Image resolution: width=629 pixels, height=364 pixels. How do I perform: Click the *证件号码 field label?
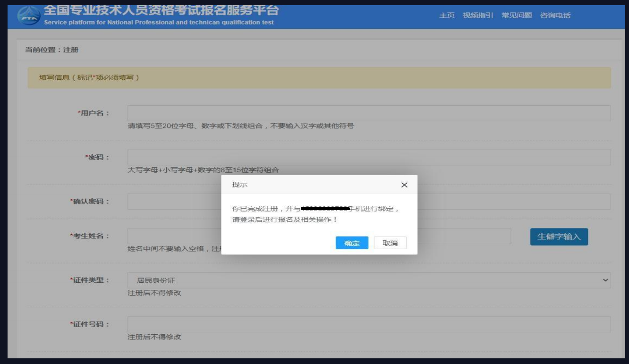pyautogui.click(x=90, y=324)
